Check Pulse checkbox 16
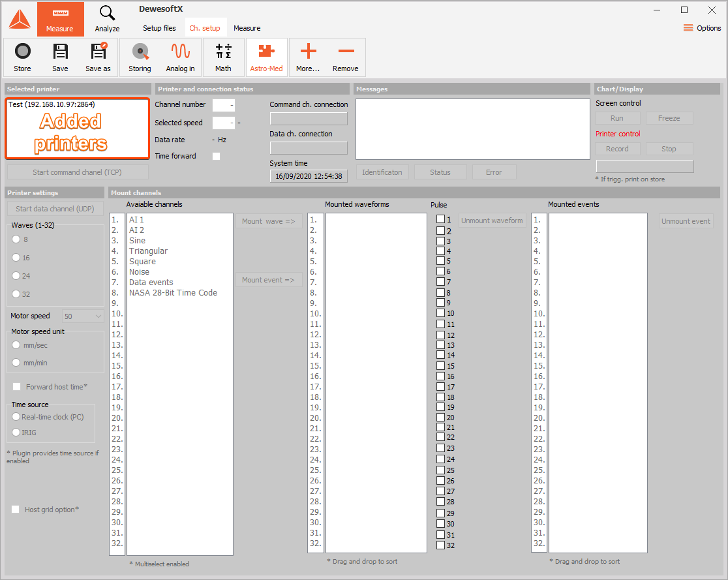This screenshot has width=728, height=580. [x=440, y=376]
